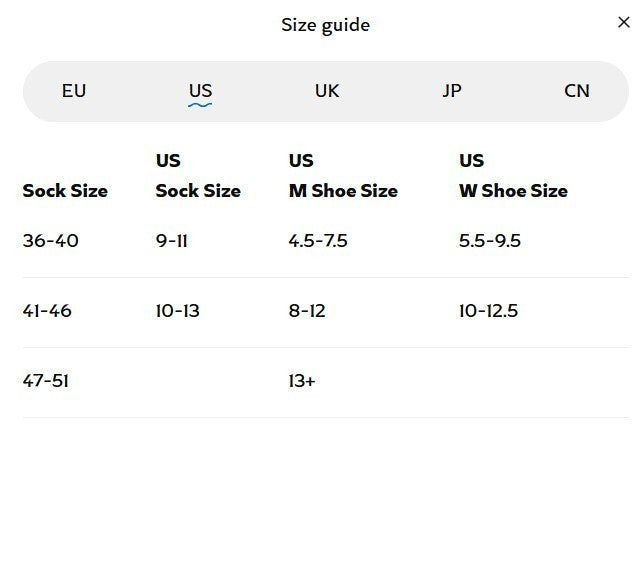Click the 4.5-7.5 men's shoe size value
This screenshot has width=632, height=588.
pyautogui.click(x=318, y=241)
